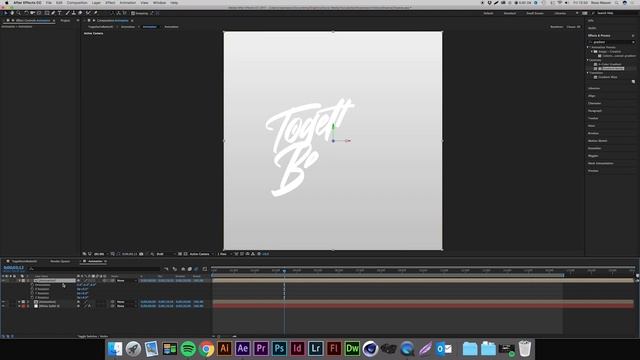Viewport: 640px width, 360px height.
Task: Open the Motion Sketch panel
Action: click(598, 141)
